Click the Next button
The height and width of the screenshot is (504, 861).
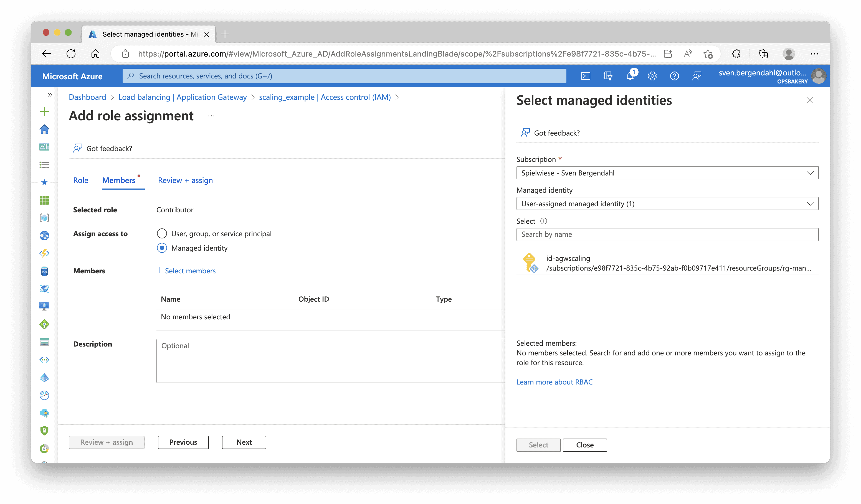[x=244, y=442]
